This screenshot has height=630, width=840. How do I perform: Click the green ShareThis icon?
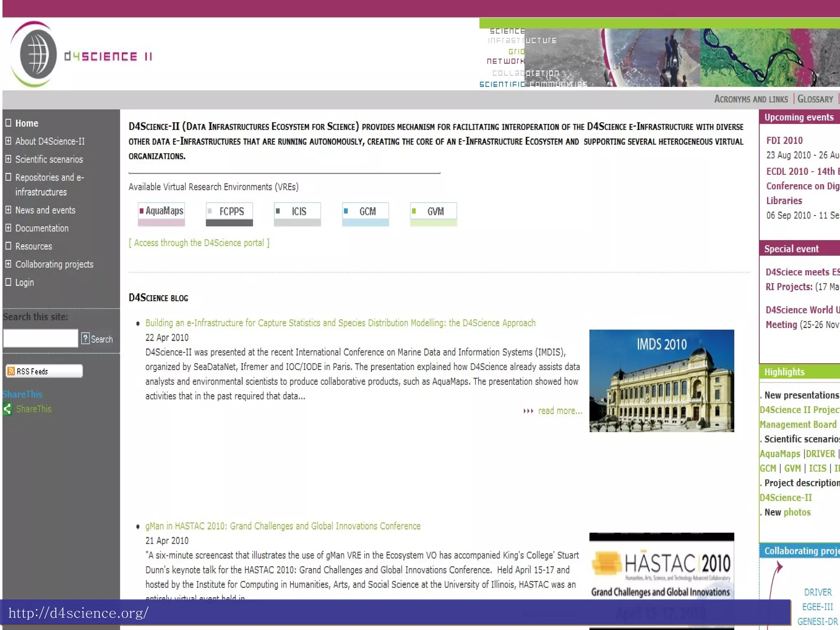pyautogui.click(x=7, y=409)
